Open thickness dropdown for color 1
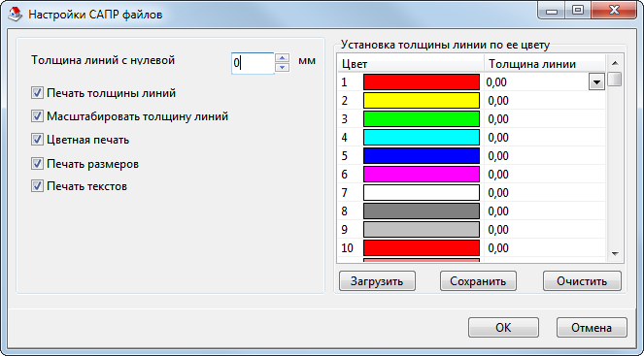Screen dimensions: 644x356 pos(596,82)
